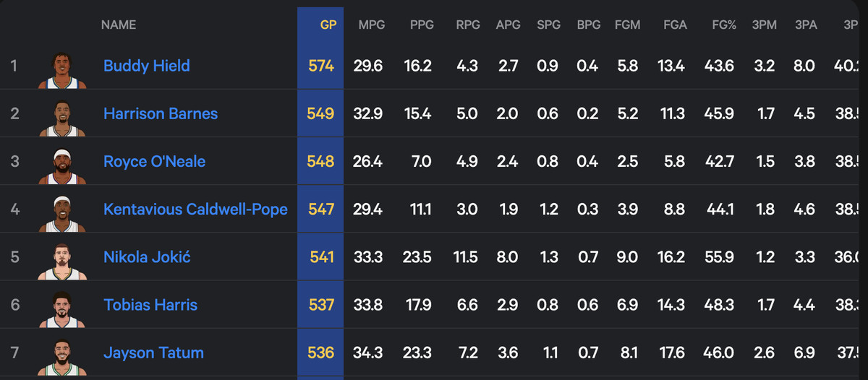Sort by APG column header
This screenshot has width=868, height=380.
pos(508,25)
